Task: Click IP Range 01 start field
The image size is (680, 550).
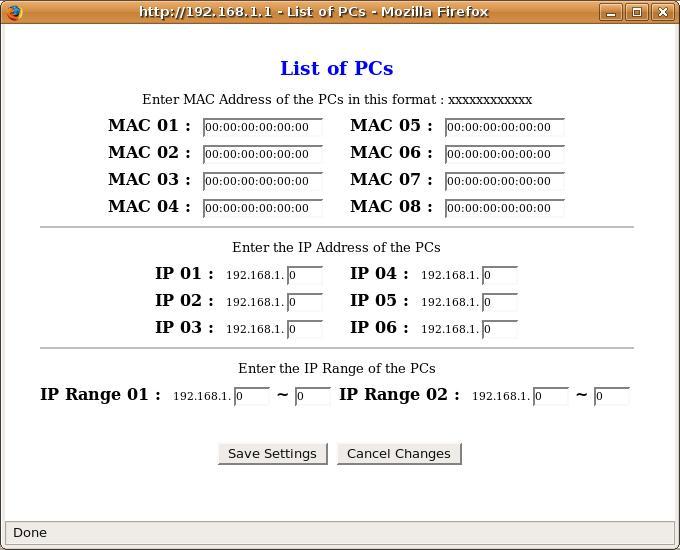Action: [x=252, y=396]
